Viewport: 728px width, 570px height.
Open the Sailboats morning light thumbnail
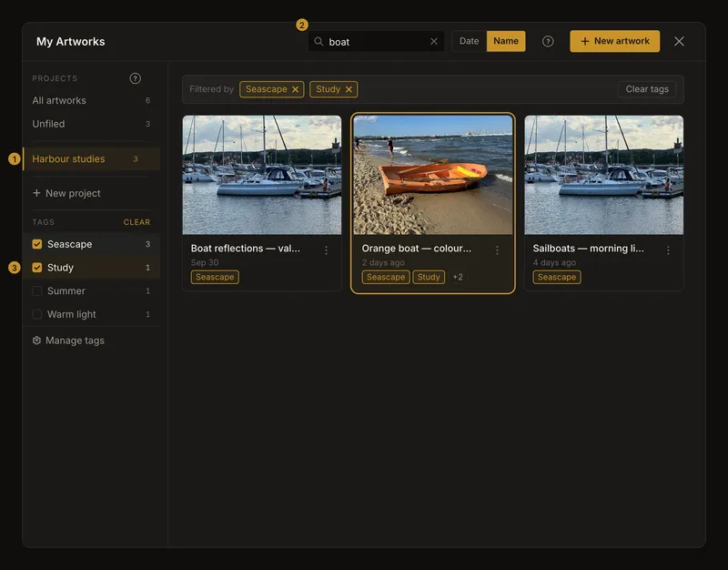click(603, 175)
